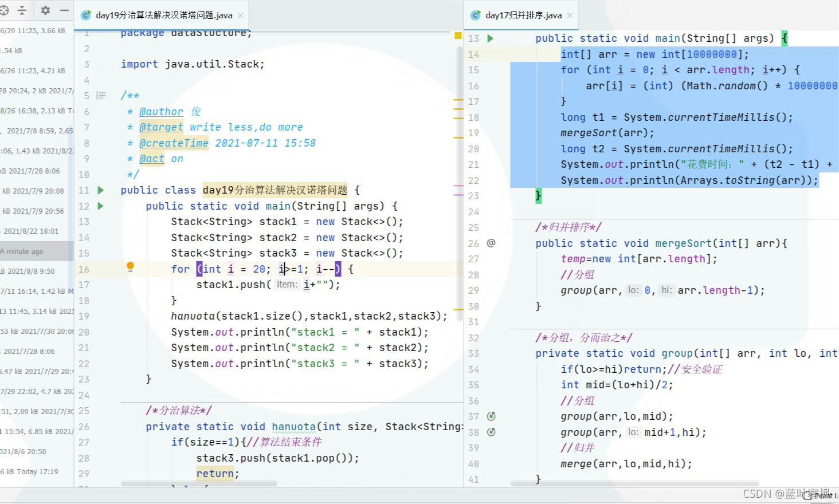The width and height of the screenshot is (839, 504).
Task: Click the @act tag in the comment
Action: pyautogui.click(x=152, y=159)
